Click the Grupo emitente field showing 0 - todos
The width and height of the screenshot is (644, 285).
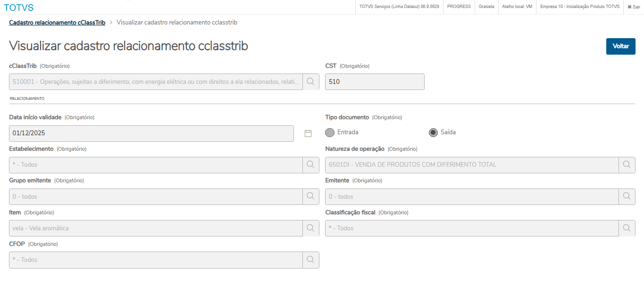click(156, 196)
